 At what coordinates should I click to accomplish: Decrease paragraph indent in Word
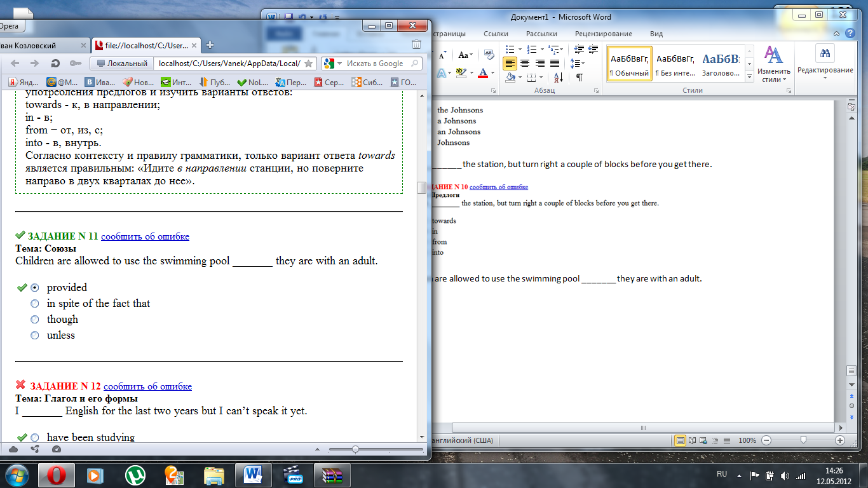[x=579, y=49]
